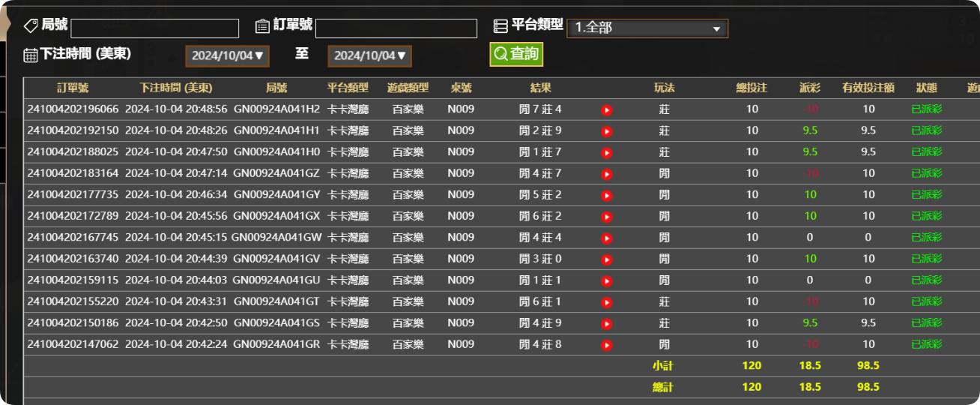Play video replay for round GN00924A041GT
The width and height of the screenshot is (980, 405).
click(607, 302)
